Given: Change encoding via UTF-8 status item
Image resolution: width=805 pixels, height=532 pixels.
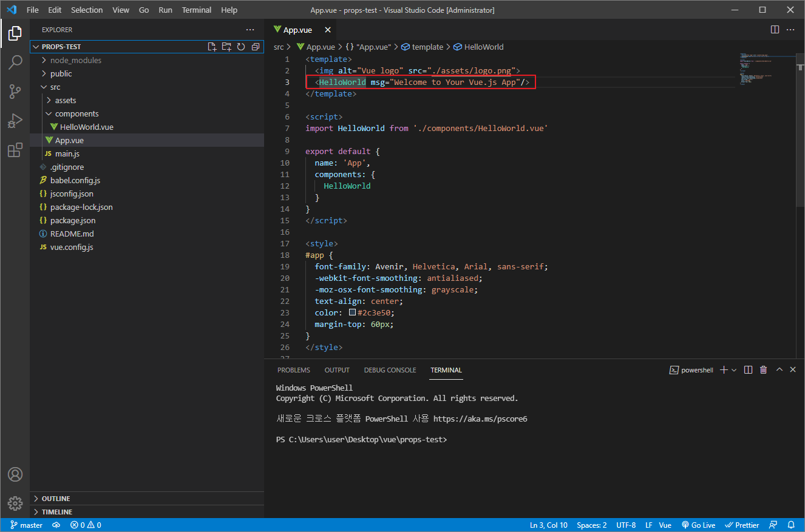Looking at the screenshot, I should click(x=626, y=525).
